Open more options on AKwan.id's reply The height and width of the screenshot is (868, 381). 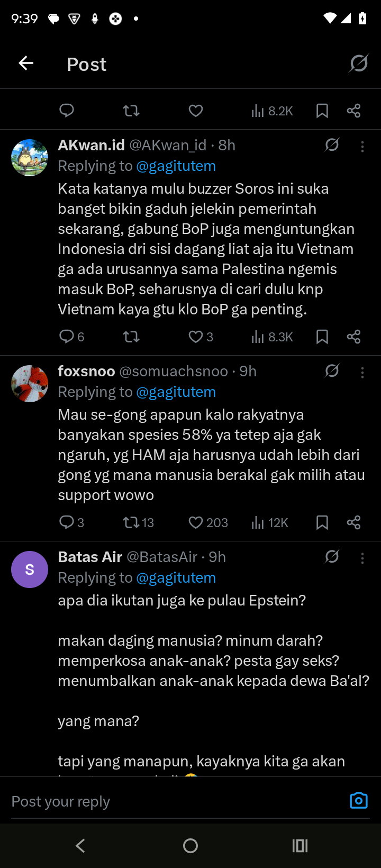362,147
